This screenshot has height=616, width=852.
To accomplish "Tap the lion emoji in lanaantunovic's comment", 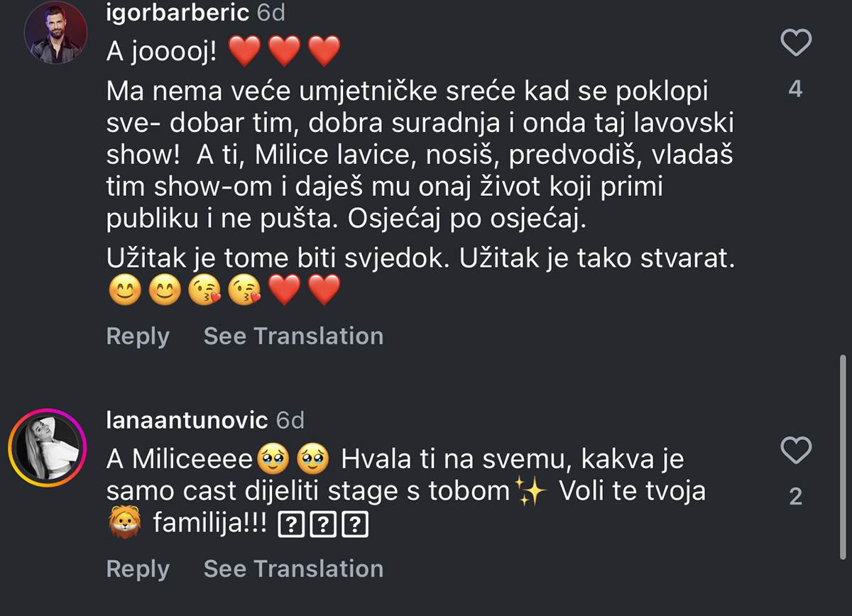I will pyautogui.click(x=124, y=522).
